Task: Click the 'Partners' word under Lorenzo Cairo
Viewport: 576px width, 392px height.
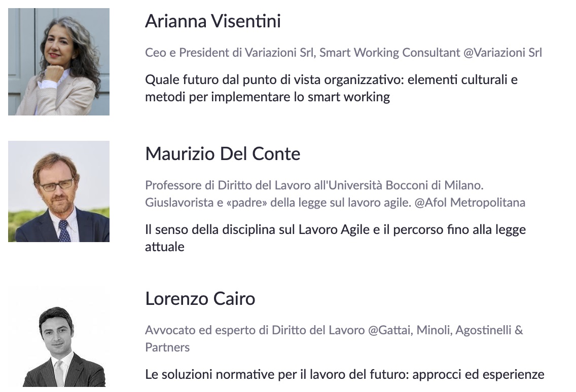Action: (x=167, y=347)
